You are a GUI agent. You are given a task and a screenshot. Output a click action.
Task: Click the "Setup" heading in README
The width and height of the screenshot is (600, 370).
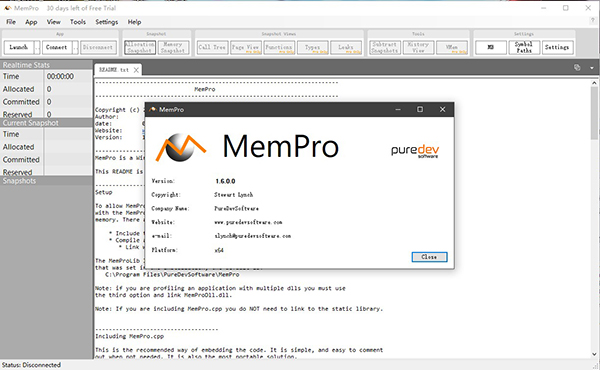[104, 192]
